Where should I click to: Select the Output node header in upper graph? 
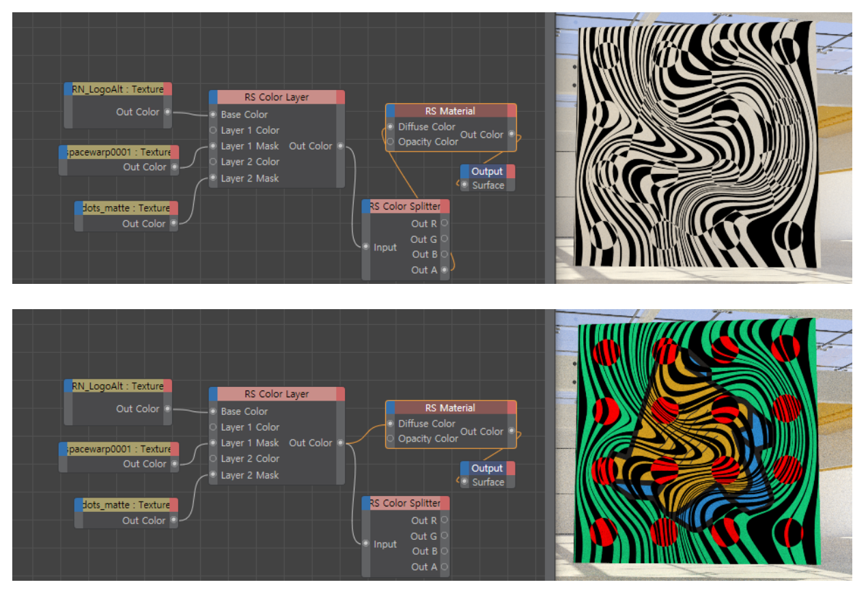tap(487, 171)
